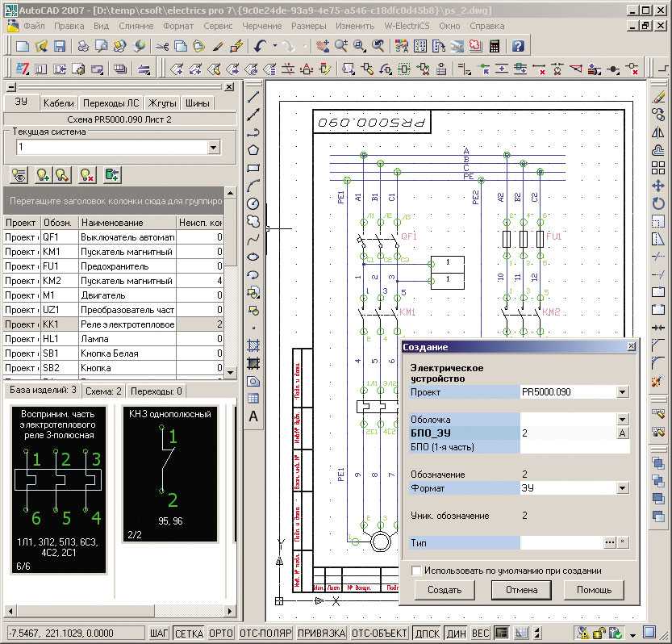Click the W-ElectriCS red 7 toolbar icon
The width and height of the screenshot is (672, 644).
coord(23,69)
